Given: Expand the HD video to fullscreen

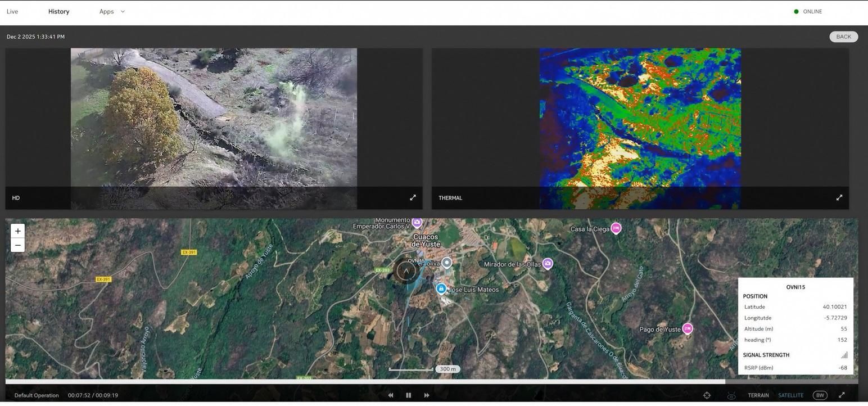Looking at the screenshot, I should (x=413, y=198).
